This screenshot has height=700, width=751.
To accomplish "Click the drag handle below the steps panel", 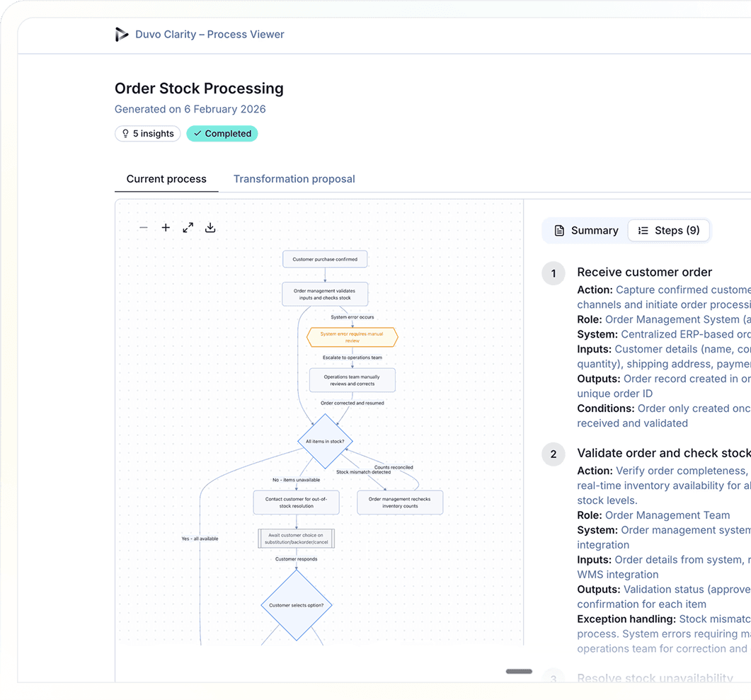I will coord(518,671).
